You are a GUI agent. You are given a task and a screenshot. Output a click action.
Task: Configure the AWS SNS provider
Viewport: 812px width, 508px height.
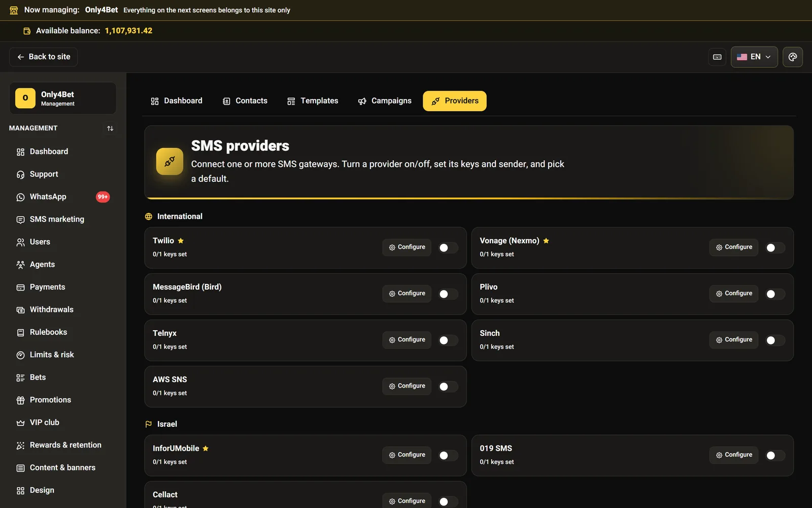(x=407, y=386)
